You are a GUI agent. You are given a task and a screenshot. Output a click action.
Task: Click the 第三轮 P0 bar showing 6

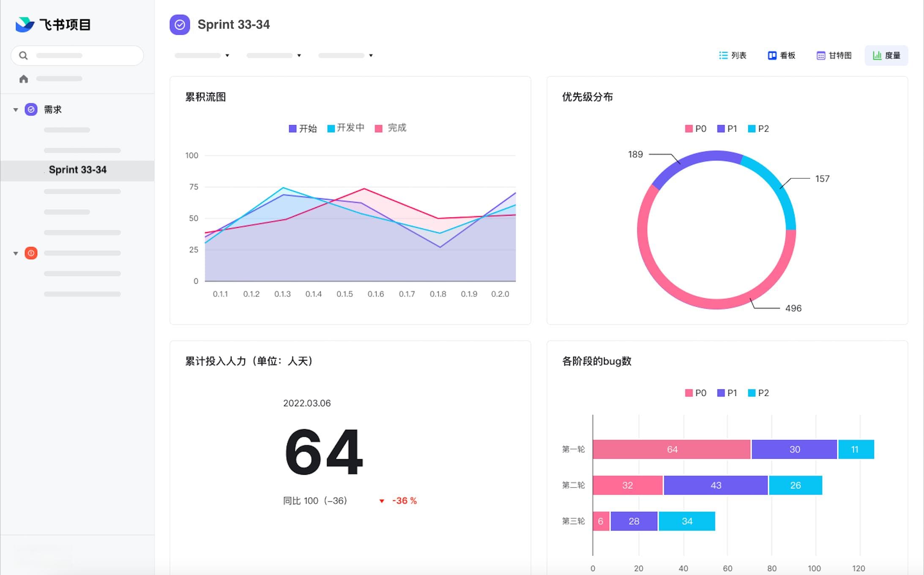click(x=601, y=521)
